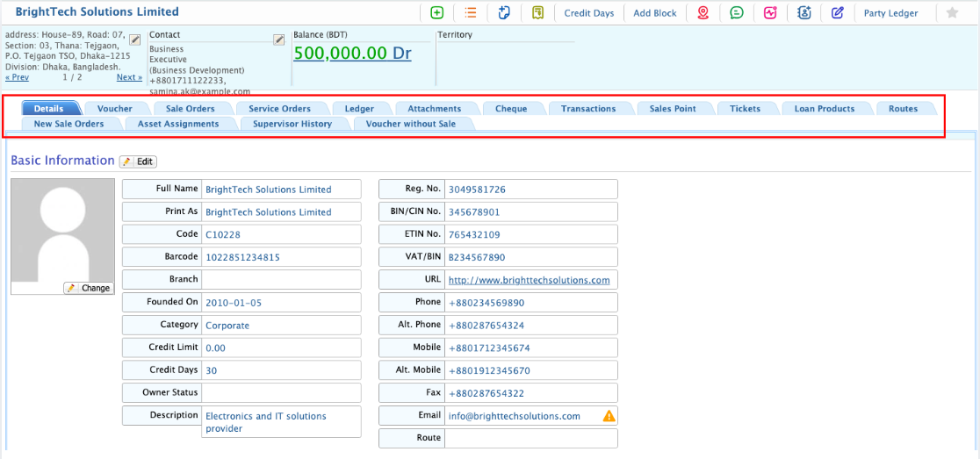Image resolution: width=980 pixels, height=459 pixels.
Task: Click the add contact person icon
Action: click(x=804, y=13)
